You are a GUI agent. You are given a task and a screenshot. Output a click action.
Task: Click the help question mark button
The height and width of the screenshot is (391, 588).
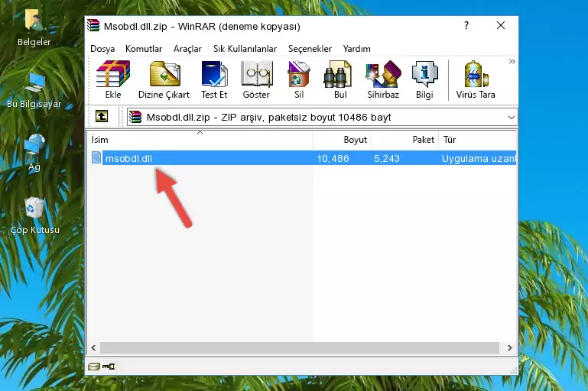click(x=466, y=25)
